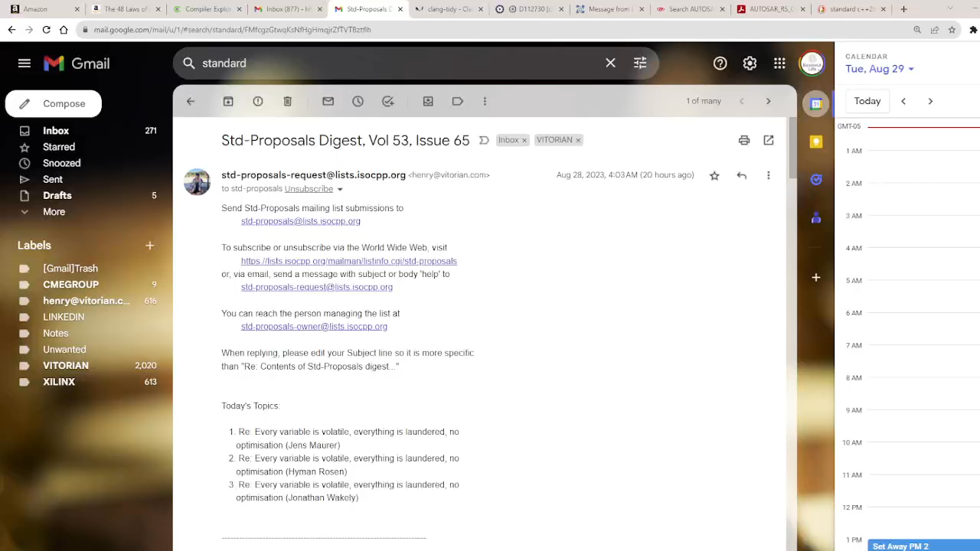
Task: Open the email in a new window
Action: [x=769, y=140]
